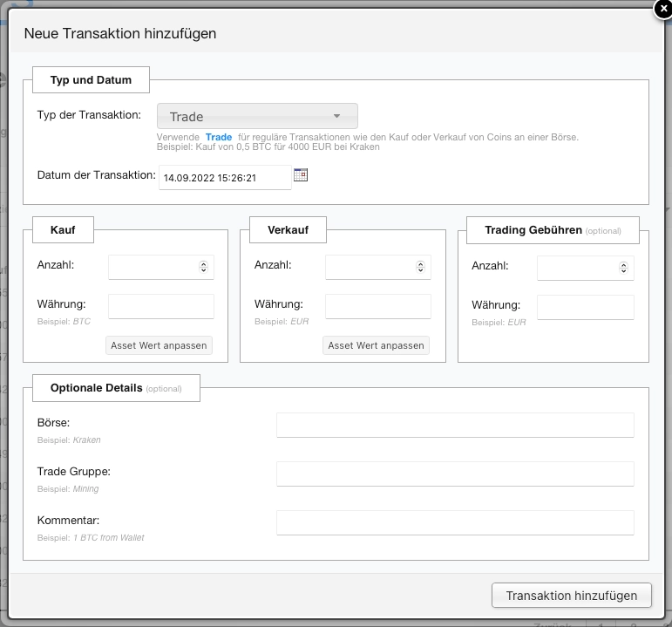Focus the Kauf Anzahl input field
Screen dimensions: 672x627
pyautogui.click(x=153, y=268)
